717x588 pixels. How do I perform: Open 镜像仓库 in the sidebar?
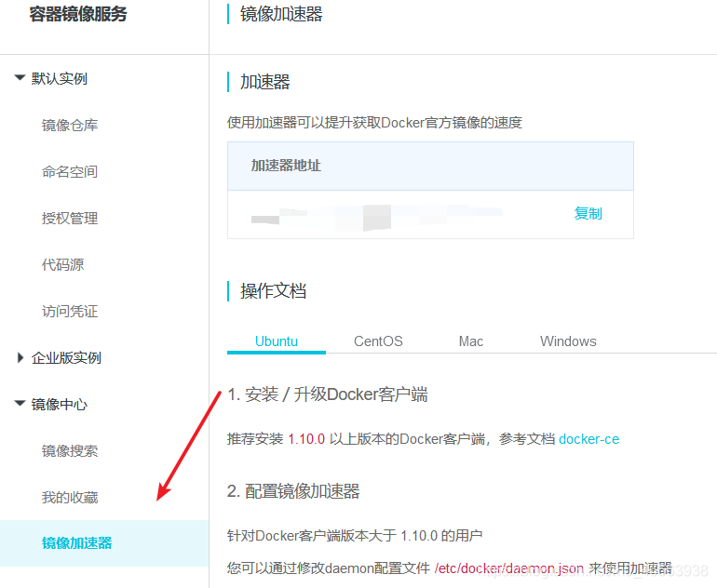click(x=70, y=126)
